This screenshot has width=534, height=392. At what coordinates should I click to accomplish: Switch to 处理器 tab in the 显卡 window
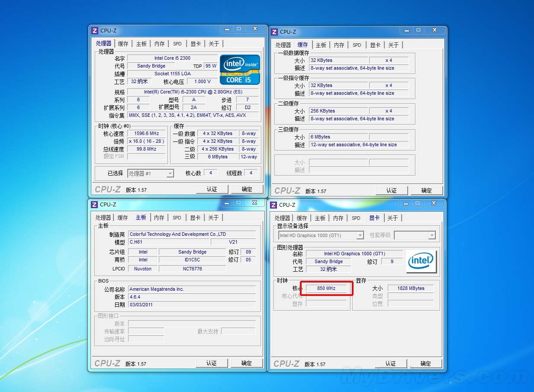(283, 218)
